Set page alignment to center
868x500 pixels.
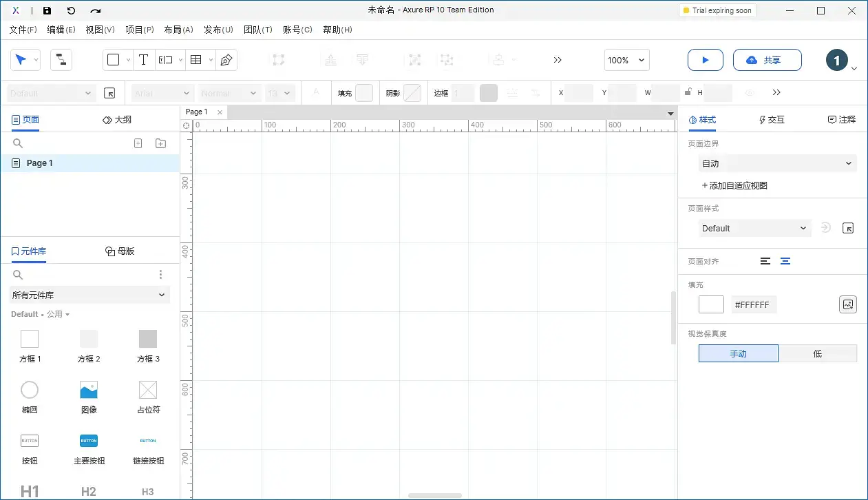click(x=785, y=261)
